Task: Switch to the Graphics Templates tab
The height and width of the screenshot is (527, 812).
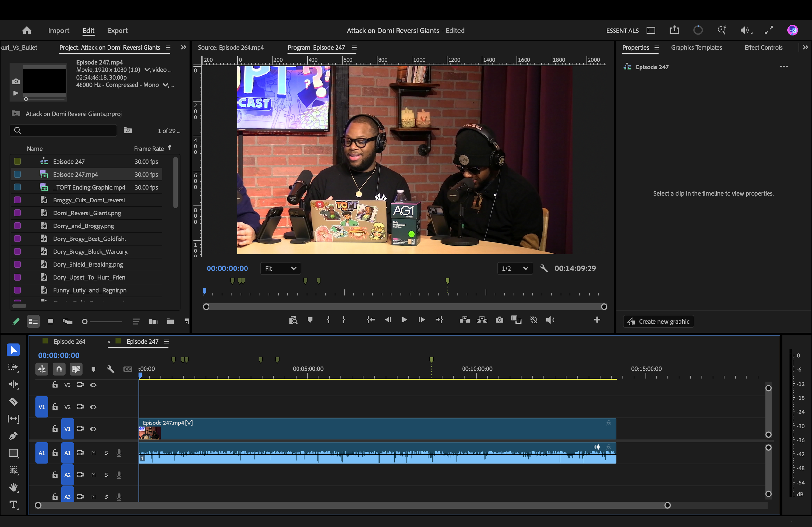Action: pos(696,48)
